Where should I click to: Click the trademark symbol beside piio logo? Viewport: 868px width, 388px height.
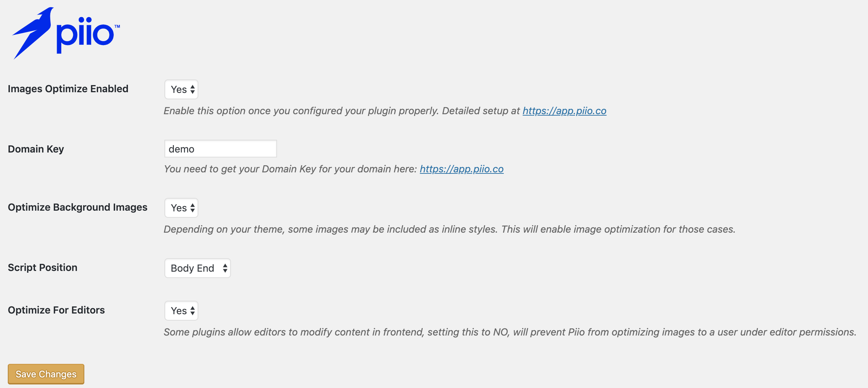pos(117,26)
